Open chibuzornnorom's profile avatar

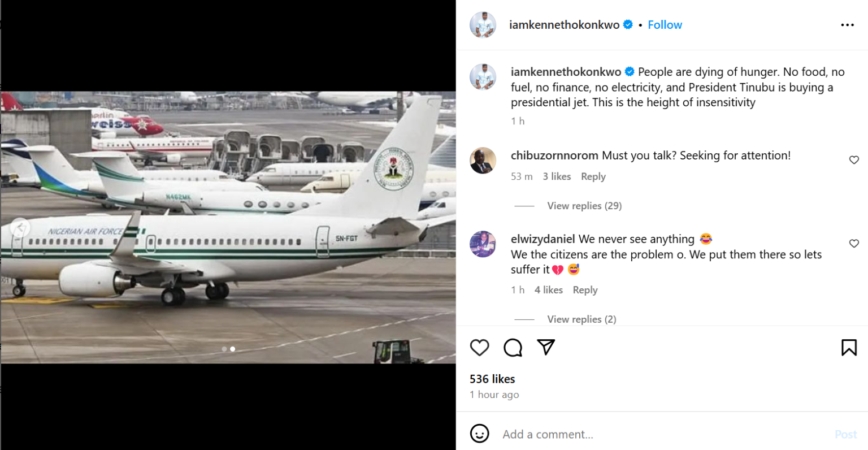pyautogui.click(x=483, y=161)
